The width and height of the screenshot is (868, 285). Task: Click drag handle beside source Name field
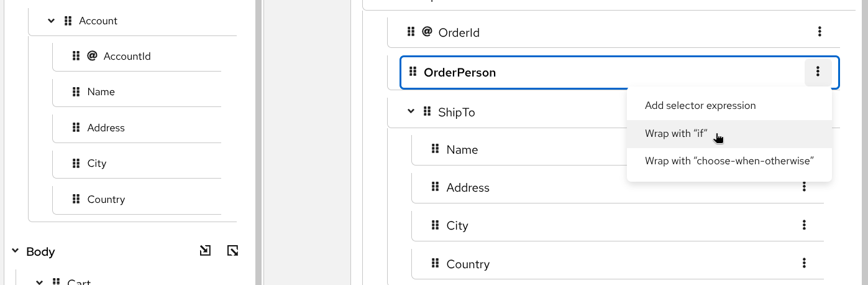(76, 91)
